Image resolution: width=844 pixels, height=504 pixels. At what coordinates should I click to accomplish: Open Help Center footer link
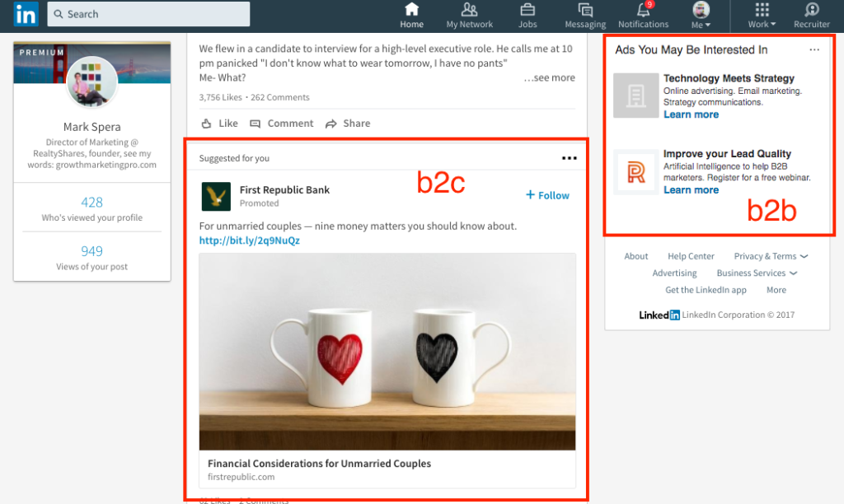[x=691, y=256]
